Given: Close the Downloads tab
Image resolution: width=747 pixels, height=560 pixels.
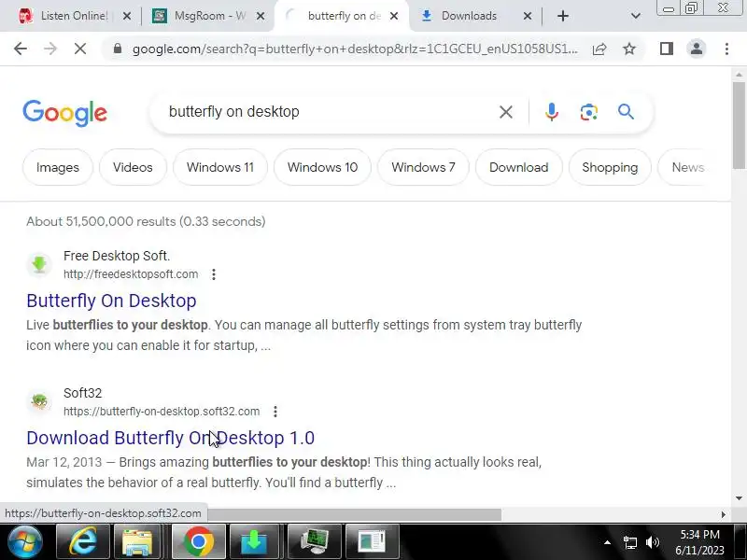Looking at the screenshot, I should click(x=527, y=16).
